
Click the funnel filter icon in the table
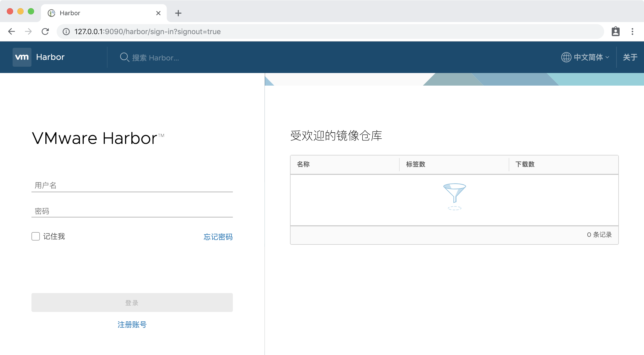(x=454, y=196)
